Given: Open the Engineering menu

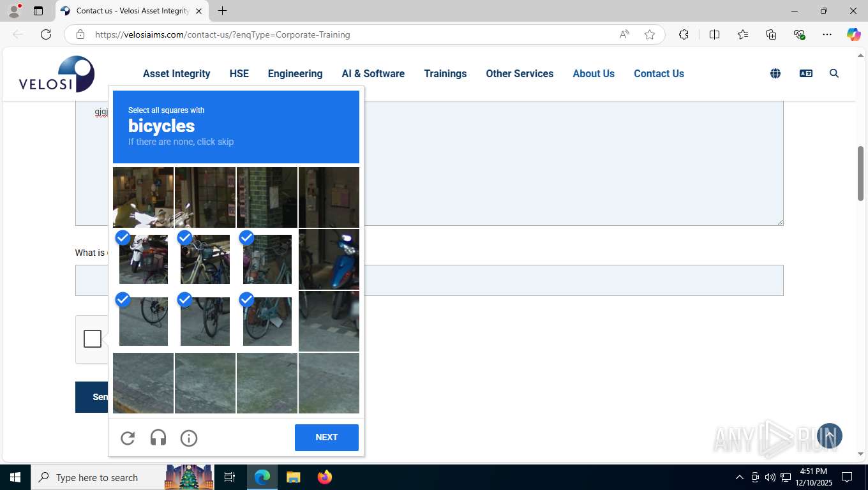Looking at the screenshot, I should click(295, 73).
